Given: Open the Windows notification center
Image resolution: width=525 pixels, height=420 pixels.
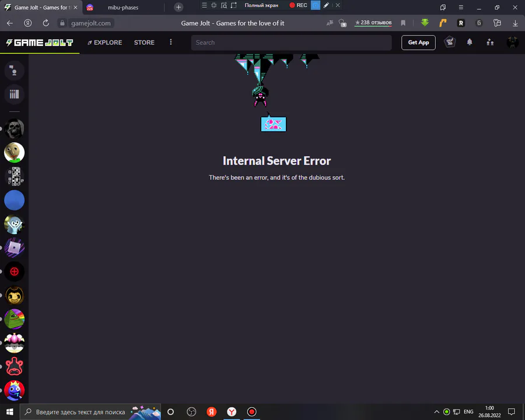Looking at the screenshot, I should pos(511,412).
